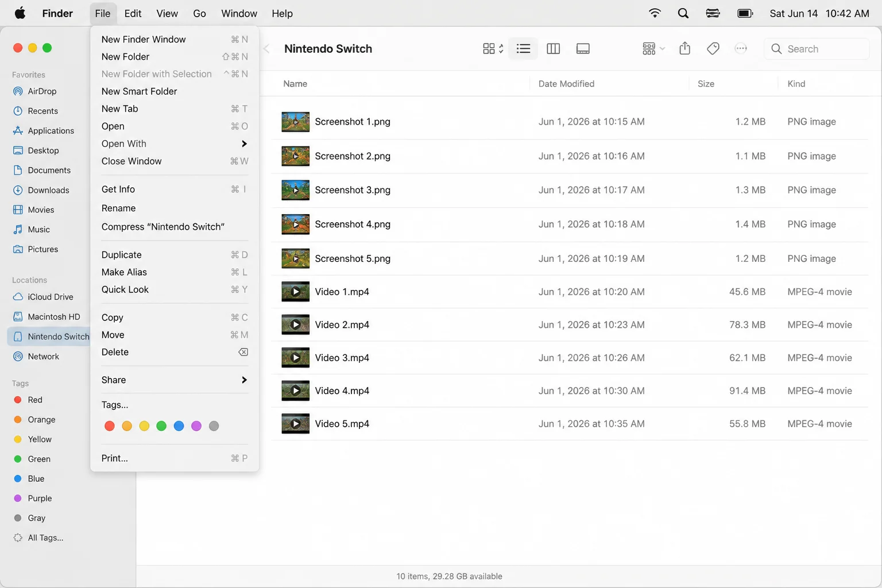Viewport: 882px width, 588px height.
Task: Select Screenshot 1.png thumbnail
Action: (x=296, y=122)
